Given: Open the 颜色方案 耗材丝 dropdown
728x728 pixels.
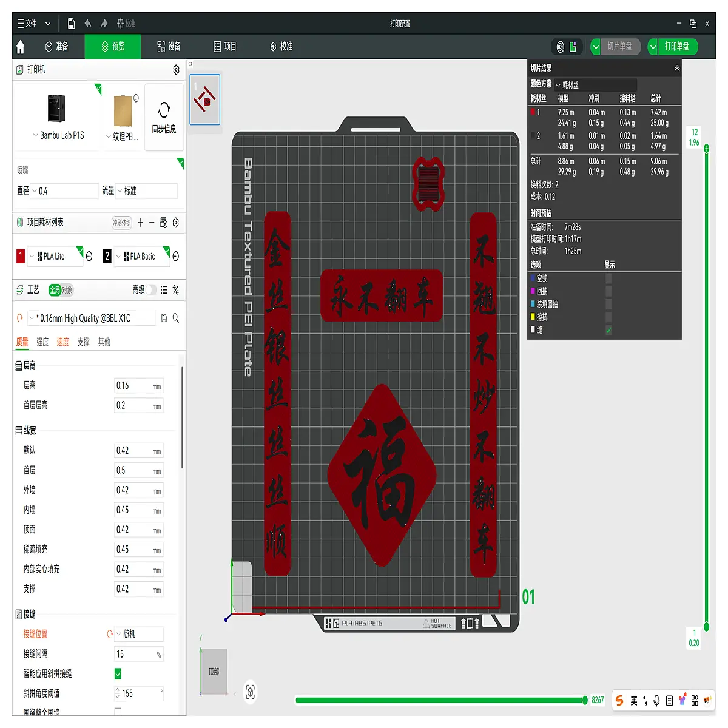Looking at the screenshot, I should click(595, 85).
